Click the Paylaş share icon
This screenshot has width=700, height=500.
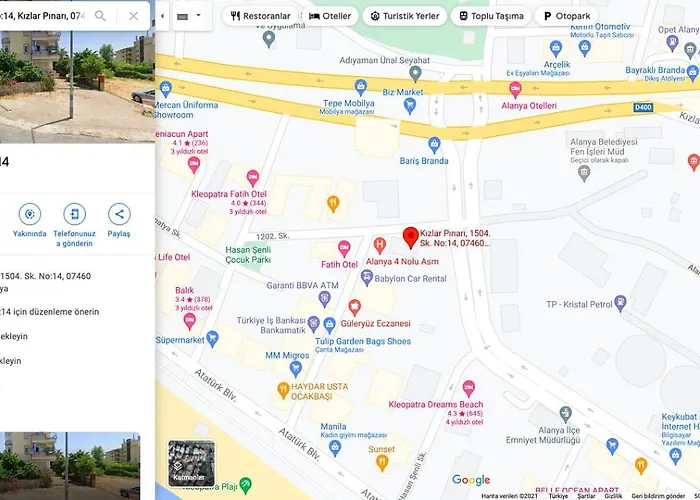coord(119,214)
